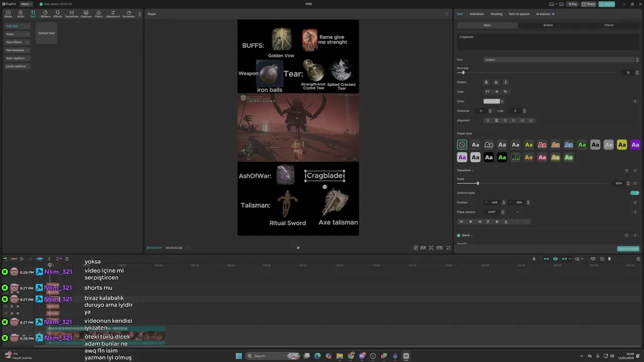644x362 pixels.
Task: Open the Captions panel
Action: tap(86, 14)
